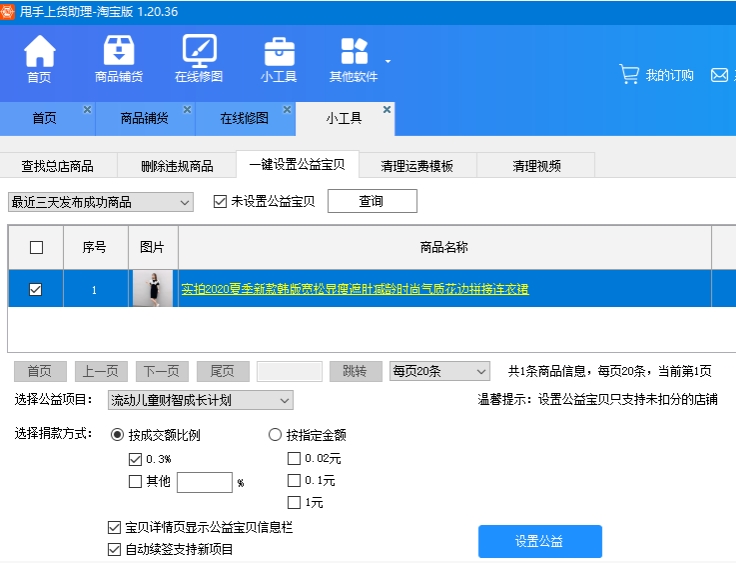Close the 在线修图 page tab
This screenshot has height=563, width=736.
pos(287,109)
